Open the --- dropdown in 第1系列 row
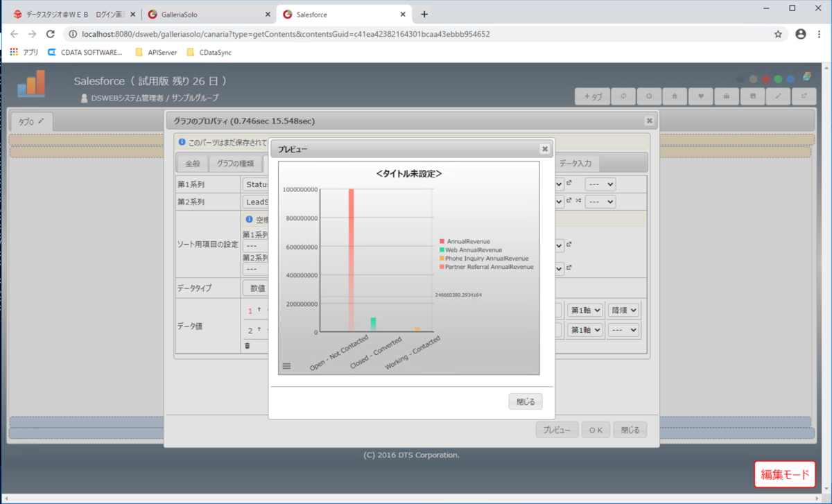Screen dimensions: 832x504 [x=600, y=184]
